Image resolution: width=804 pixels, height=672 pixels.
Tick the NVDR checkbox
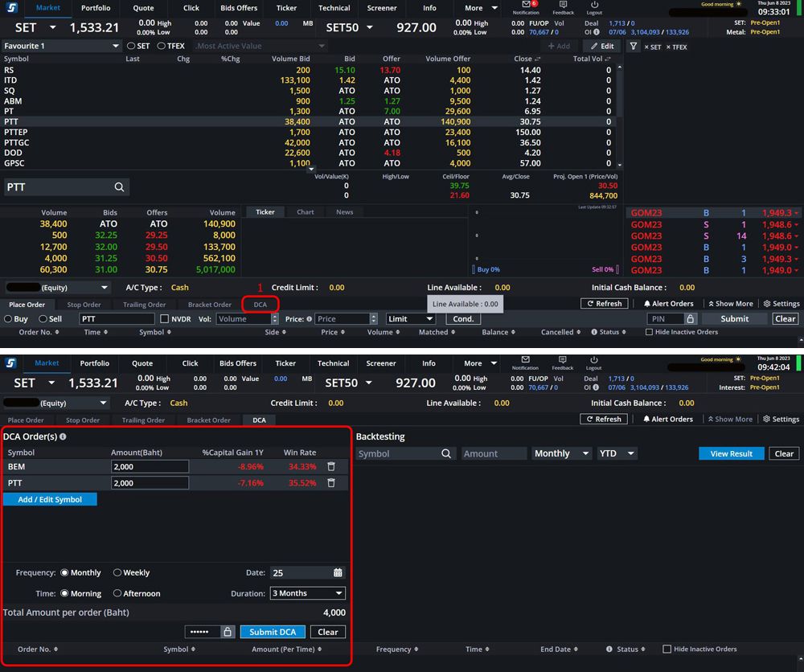[x=164, y=319]
